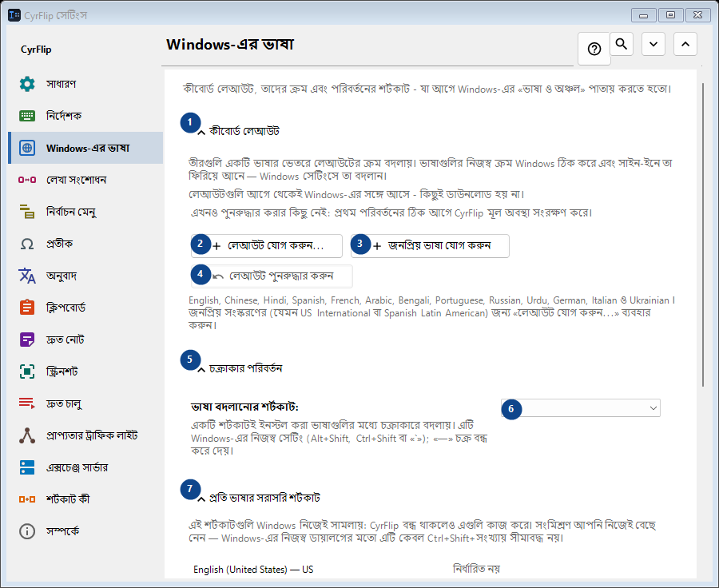Go to previous section with up chevron
719x588 pixels.
click(685, 44)
